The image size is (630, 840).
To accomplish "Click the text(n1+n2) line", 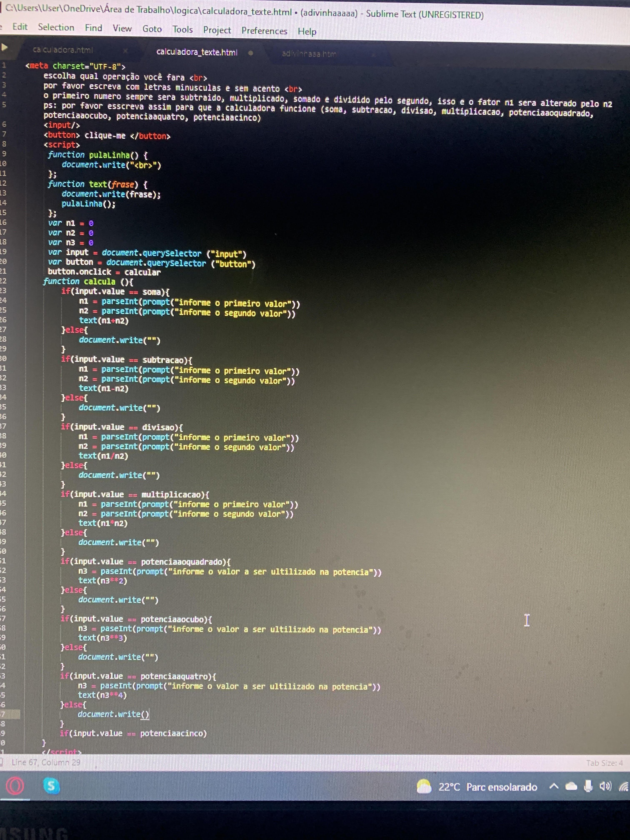I will [x=104, y=320].
